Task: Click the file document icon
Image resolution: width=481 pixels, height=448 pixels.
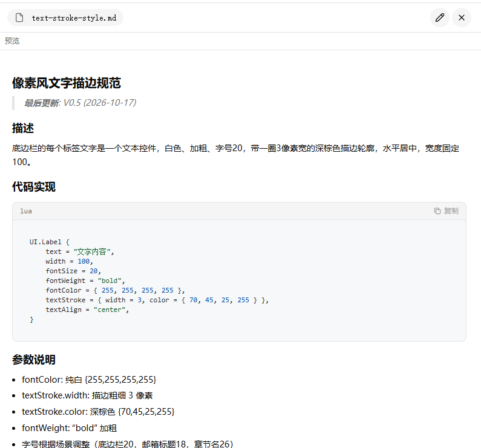Action: coord(19,18)
